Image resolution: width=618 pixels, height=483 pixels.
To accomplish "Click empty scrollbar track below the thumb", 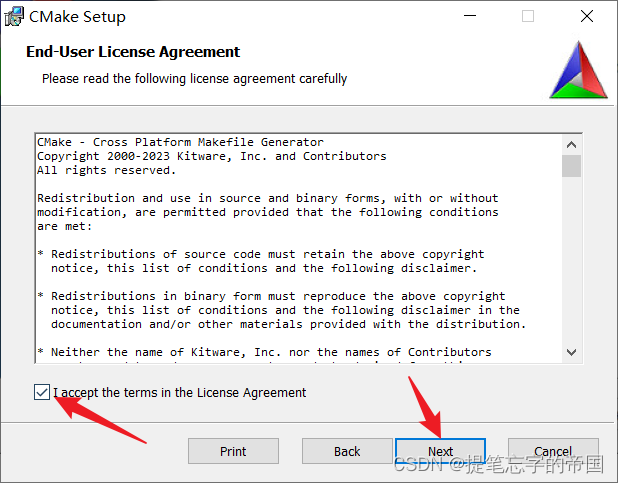I will (x=571, y=260).
